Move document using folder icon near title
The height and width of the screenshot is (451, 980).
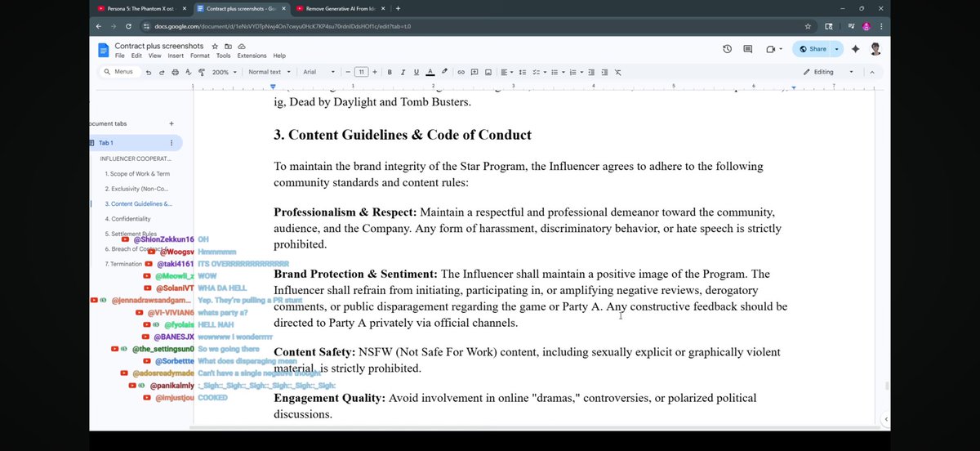point(229,47)
